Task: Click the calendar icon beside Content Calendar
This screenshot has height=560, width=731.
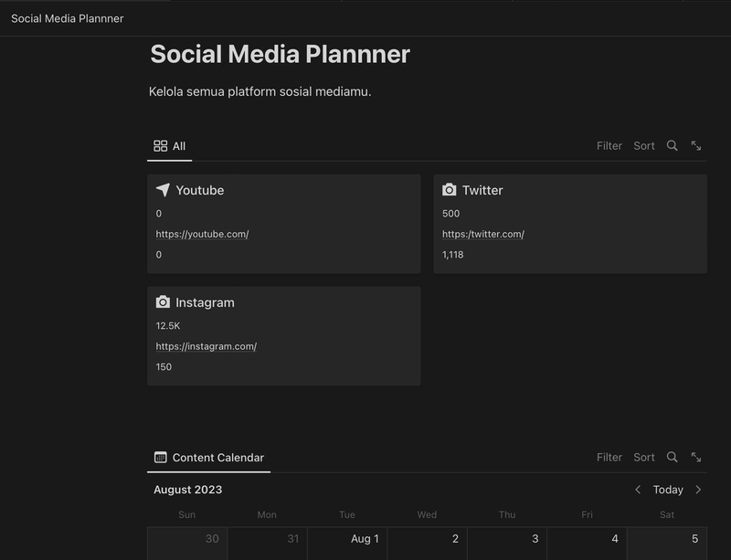Action: pos(161,457)
